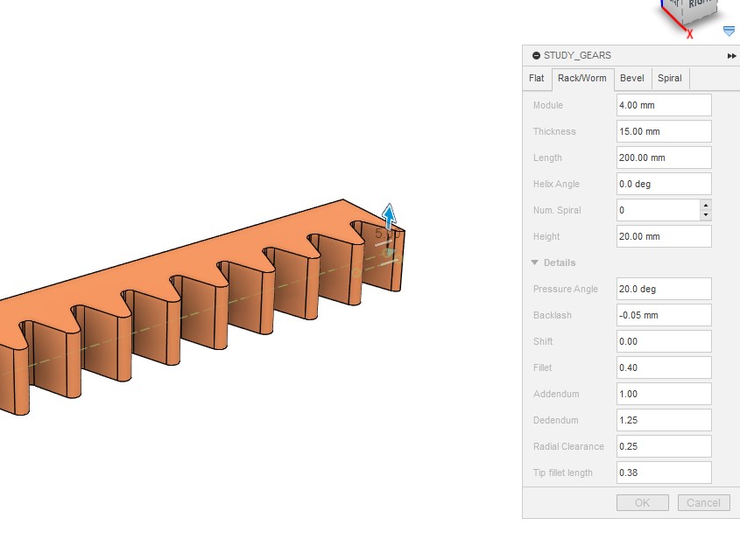The width and height of the screenshot is (740, 560).
Task: Collapse the Details section
Action: point(535,262)
